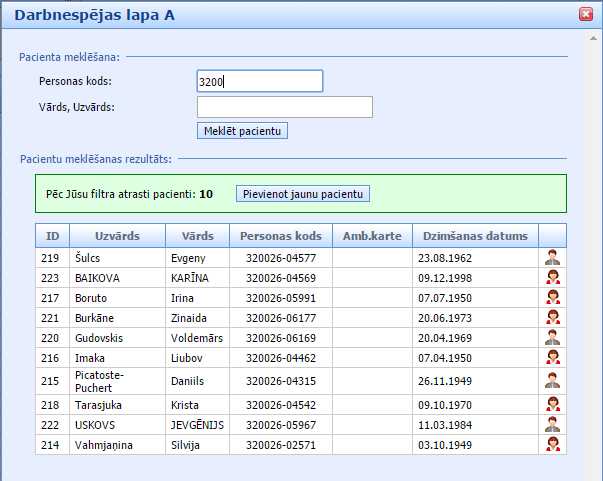Sort results by Uzvārds column header

[116, 236]
